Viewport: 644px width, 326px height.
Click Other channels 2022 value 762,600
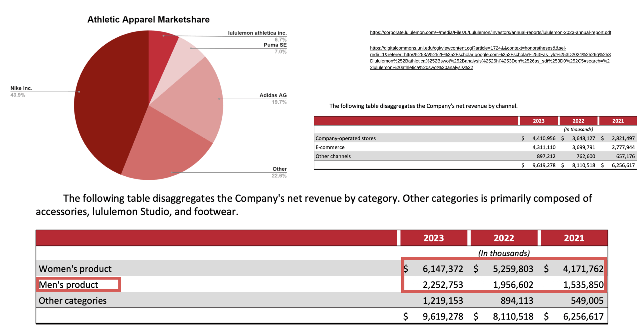585,156
